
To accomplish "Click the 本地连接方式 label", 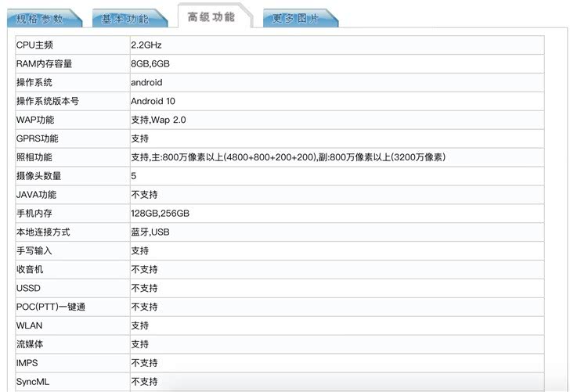I will [x=43, y=232].
